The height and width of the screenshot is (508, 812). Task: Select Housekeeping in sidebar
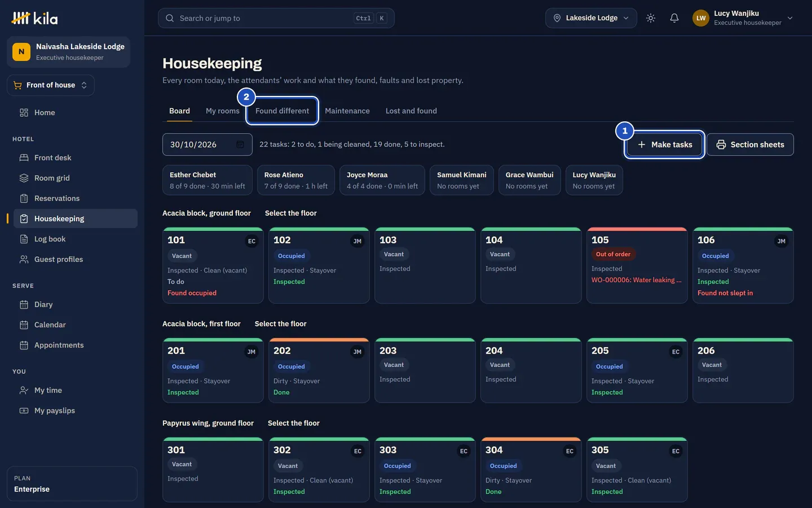(75, 218)
